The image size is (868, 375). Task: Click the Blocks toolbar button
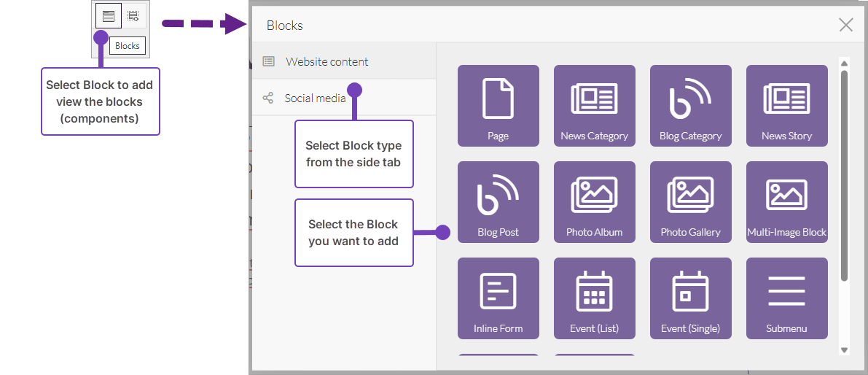click(109, 16)
